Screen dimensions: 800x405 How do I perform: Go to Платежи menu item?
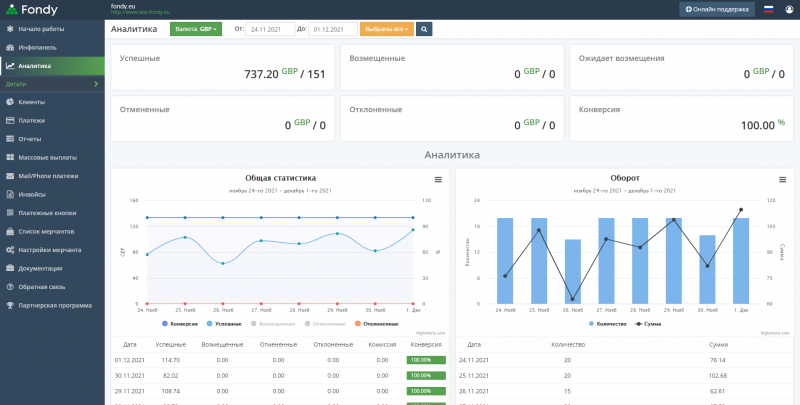click(x=31, y=120)
